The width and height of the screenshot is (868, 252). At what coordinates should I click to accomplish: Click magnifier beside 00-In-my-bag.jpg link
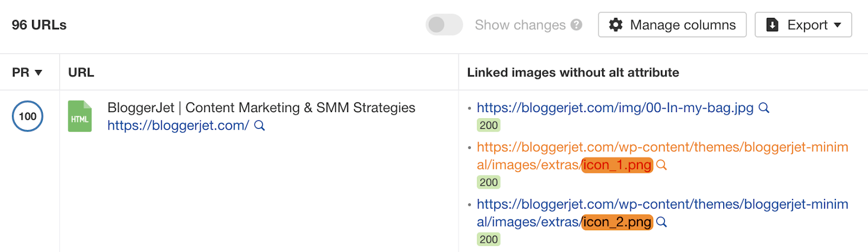[764, 108]
